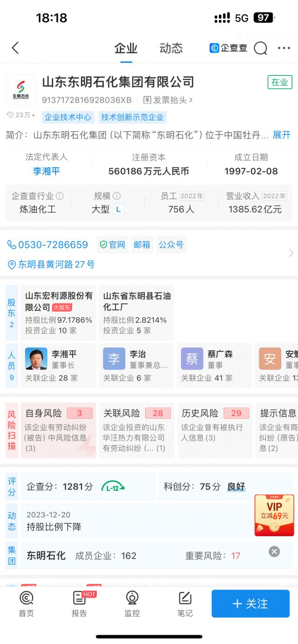Tap the 东明石化 company logo
Image resolution: width=298 pixels, height=644 pixels.
tap(20, 90)
